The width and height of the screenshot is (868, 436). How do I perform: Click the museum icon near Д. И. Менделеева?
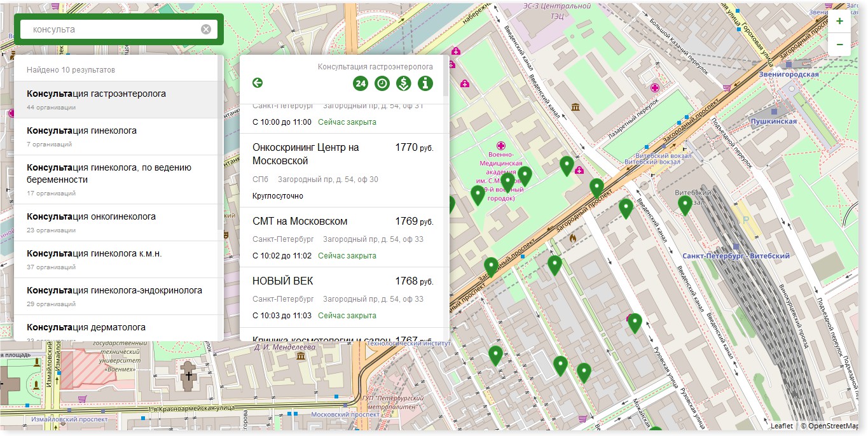click(x=301, y=356)
